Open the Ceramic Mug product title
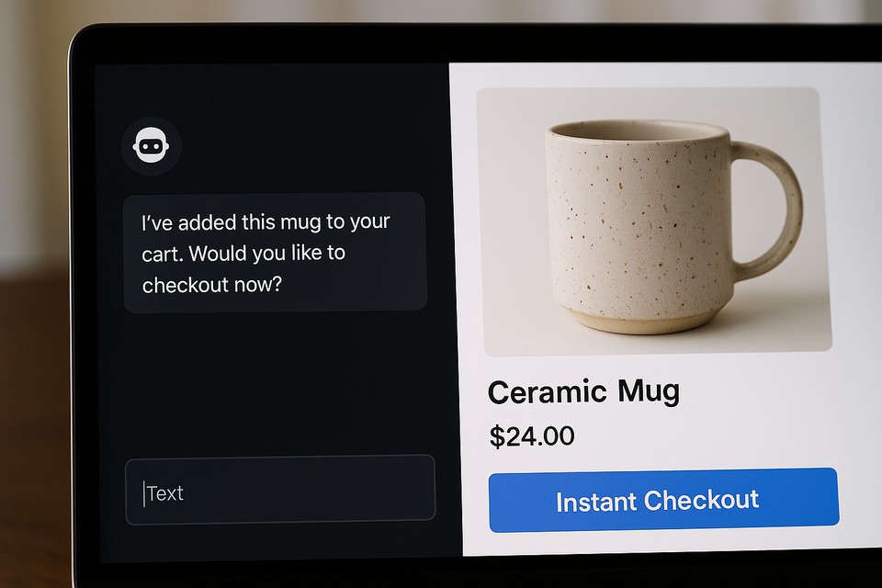 coord(584,391)
